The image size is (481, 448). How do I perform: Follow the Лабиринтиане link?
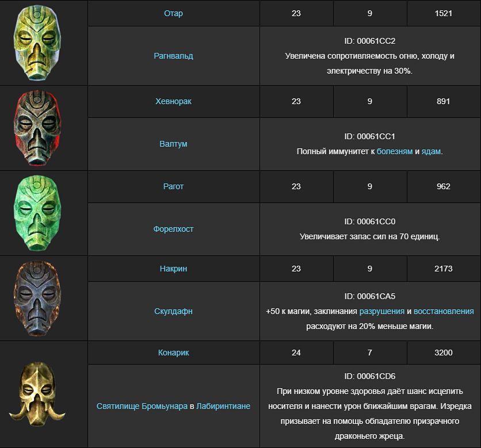(223, 406)
